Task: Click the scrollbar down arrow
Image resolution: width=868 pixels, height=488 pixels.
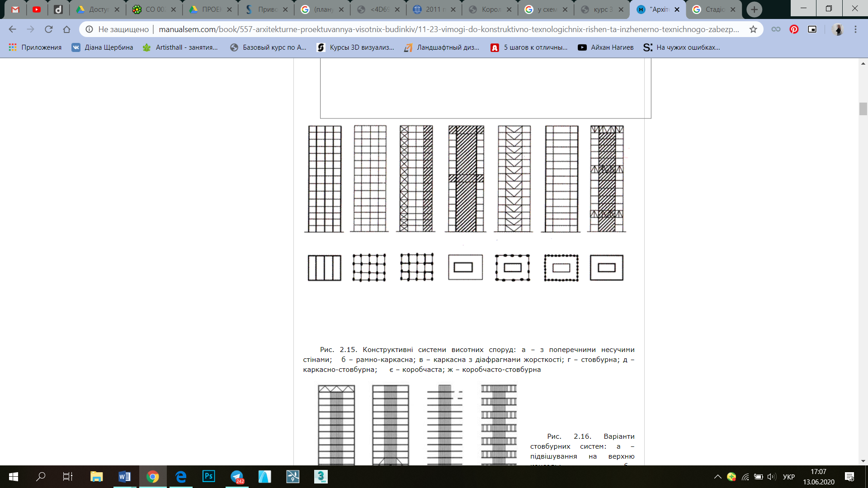Action: (x=863, y=461)
